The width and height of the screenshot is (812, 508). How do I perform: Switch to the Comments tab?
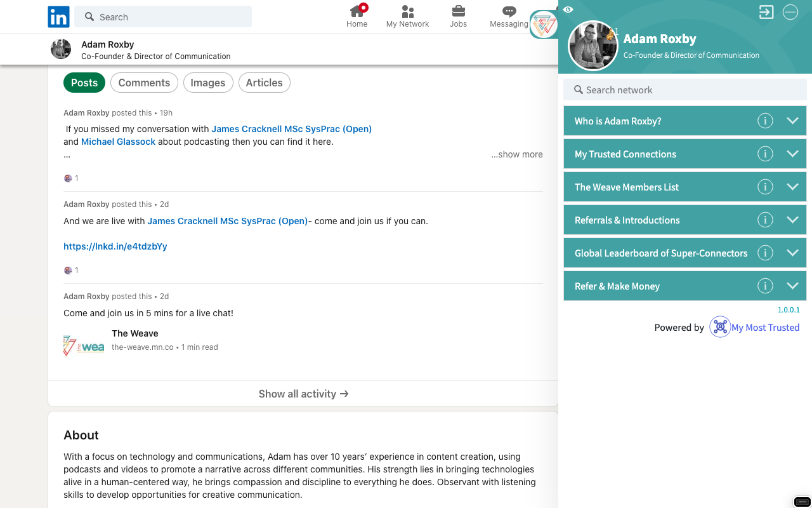(x=144, y=83)
